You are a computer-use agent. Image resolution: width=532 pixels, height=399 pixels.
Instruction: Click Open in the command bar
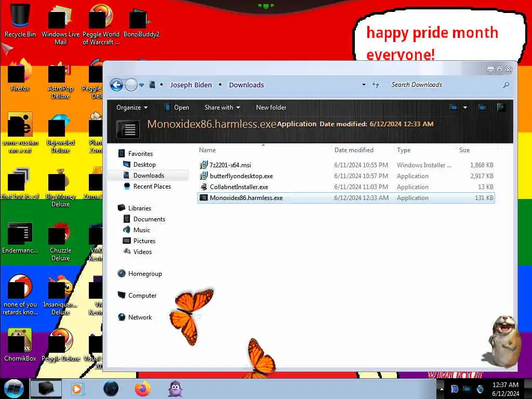tap(177, 108)
